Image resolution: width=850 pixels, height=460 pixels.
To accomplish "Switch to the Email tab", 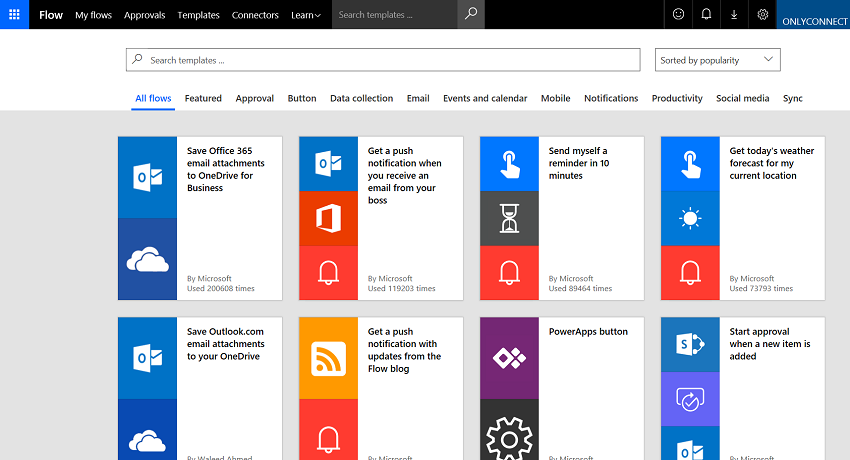I will tap(418, 98).
